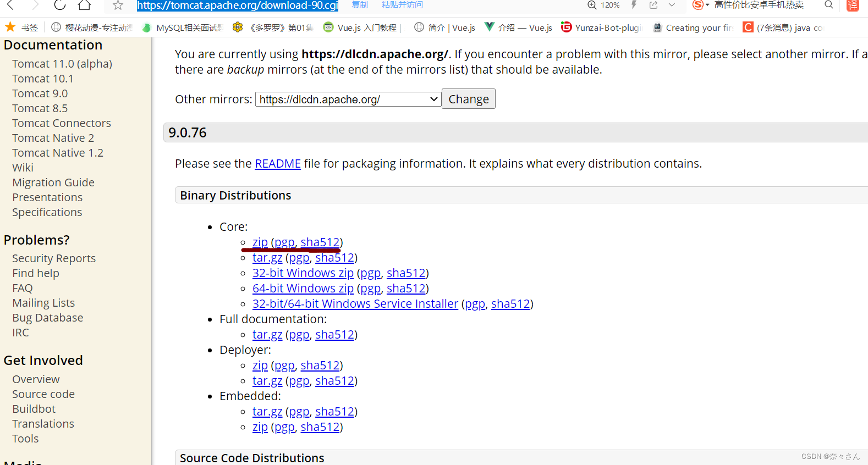Click the highlighted tomcat.apache.org URL field
Screen dimensions: 868x465
coord(238,5)
